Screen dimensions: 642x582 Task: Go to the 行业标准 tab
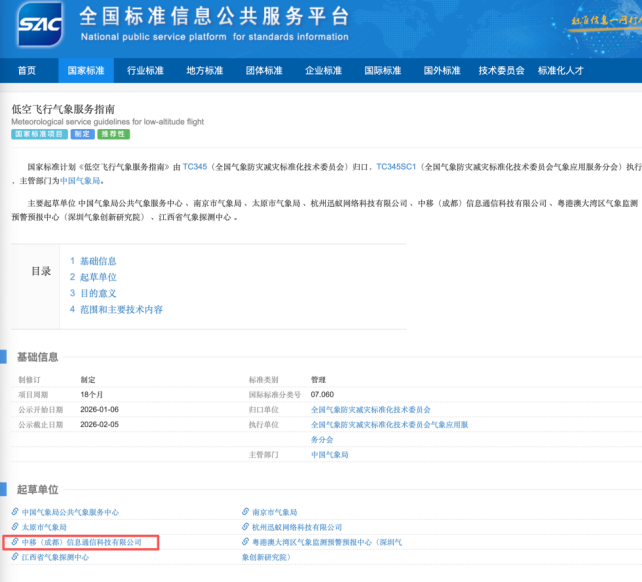tap(145, 70)
